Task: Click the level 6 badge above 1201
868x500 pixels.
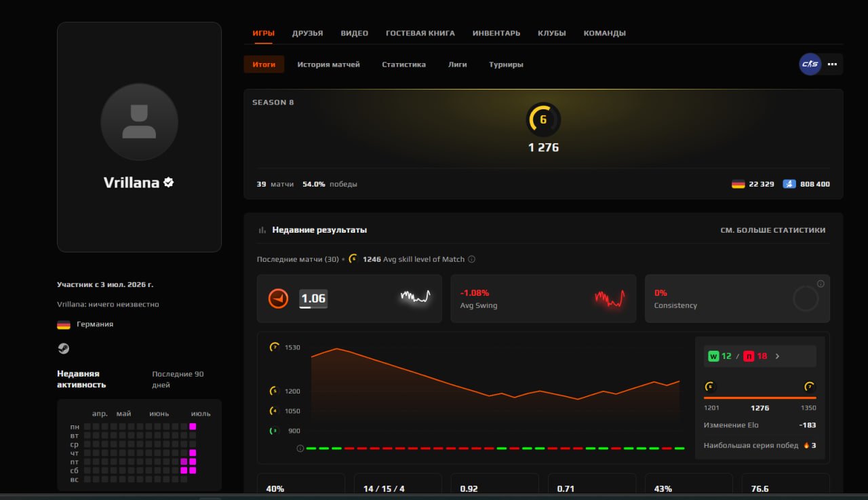Action: [x=709, y=386]
